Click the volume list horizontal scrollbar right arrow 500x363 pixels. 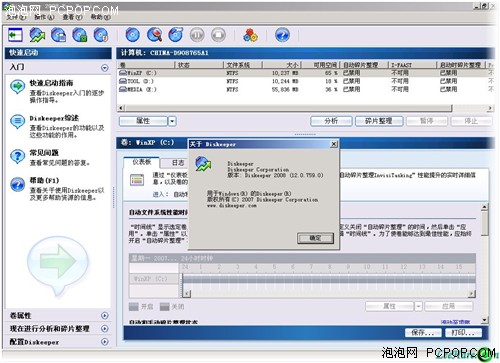pos(490,108)
